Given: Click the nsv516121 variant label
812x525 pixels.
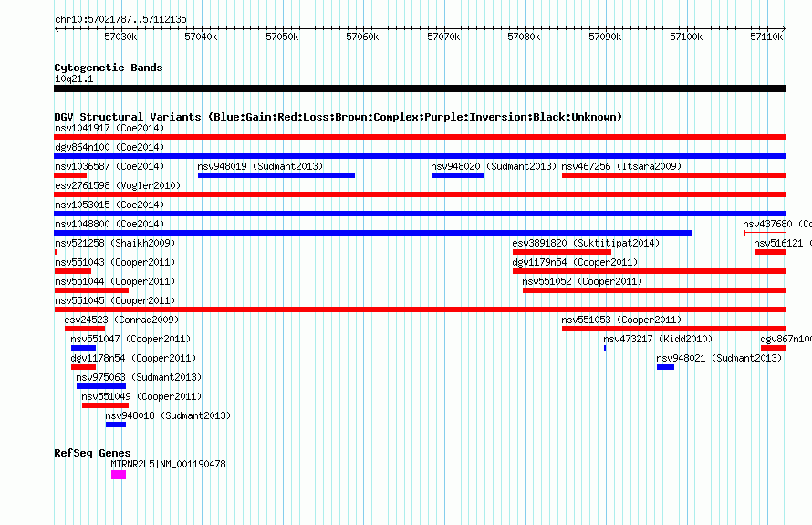Looking at the screenshot, I should pyautogui.click(x=783, y=243).
